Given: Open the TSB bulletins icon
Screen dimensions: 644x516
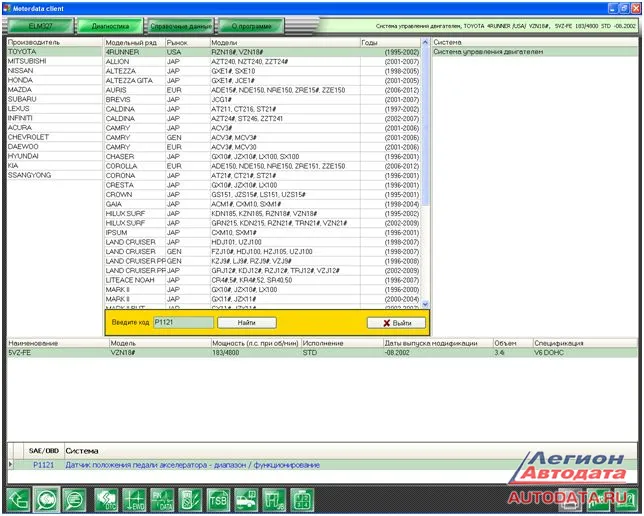Looking at the screenshot, I should pyautogui.click(x=218, y=500).
